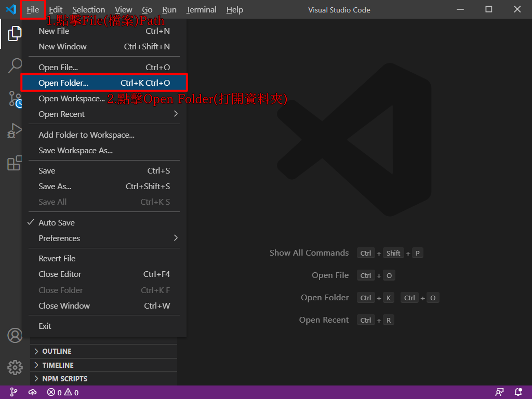The image size is (532, 399).
Task: Open the Search view icon
Action: coord(15,65)
